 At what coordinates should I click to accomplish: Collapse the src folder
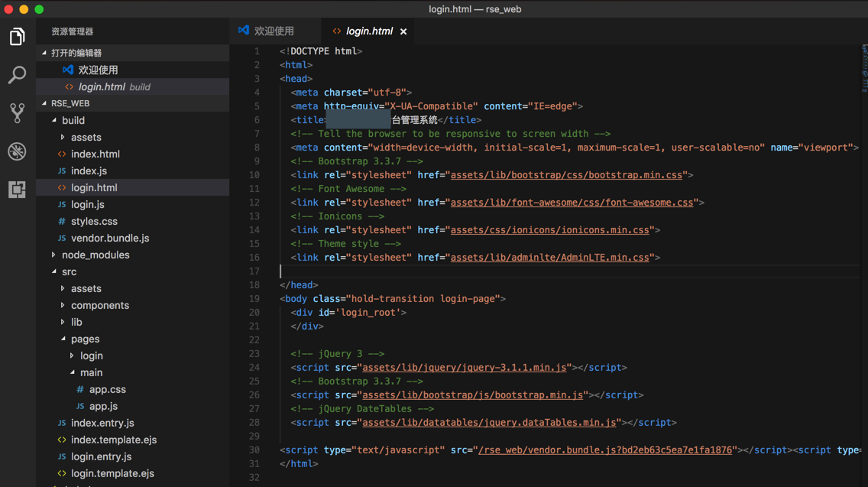[69, 271]
